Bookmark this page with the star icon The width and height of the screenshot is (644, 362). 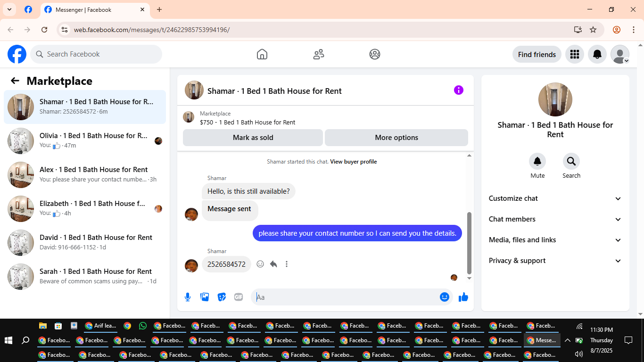pos(593,30)
